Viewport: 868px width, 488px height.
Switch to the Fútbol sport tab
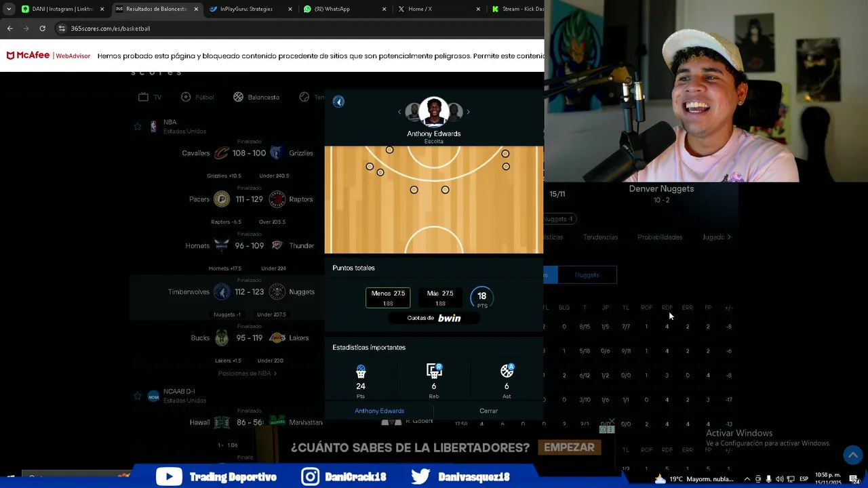pyautogui.click(x=197, y=97)
